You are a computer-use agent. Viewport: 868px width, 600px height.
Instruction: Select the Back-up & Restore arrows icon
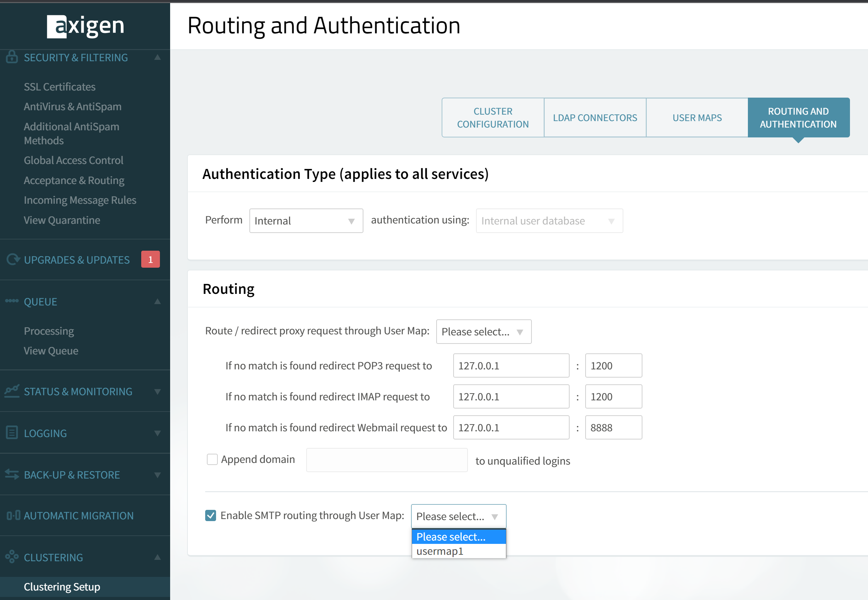tap(12, 474)
